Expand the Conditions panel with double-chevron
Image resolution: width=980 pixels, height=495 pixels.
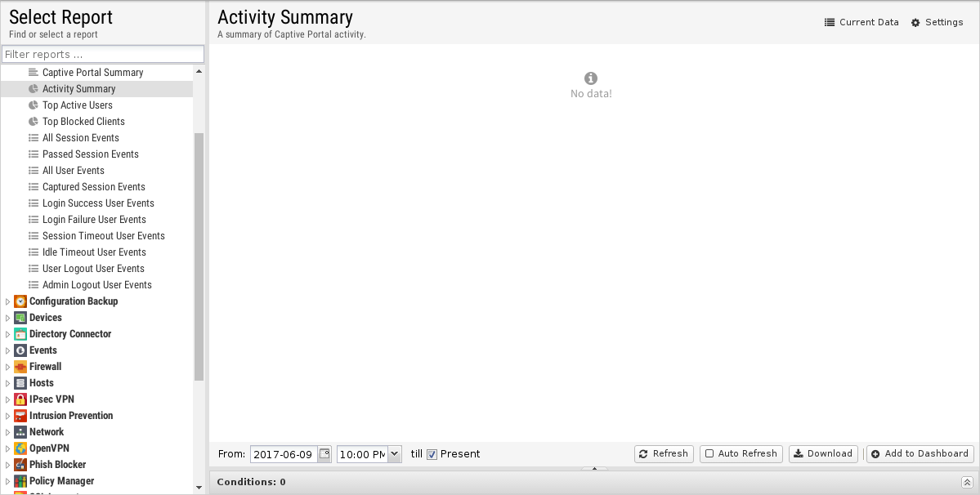(967, 482)
